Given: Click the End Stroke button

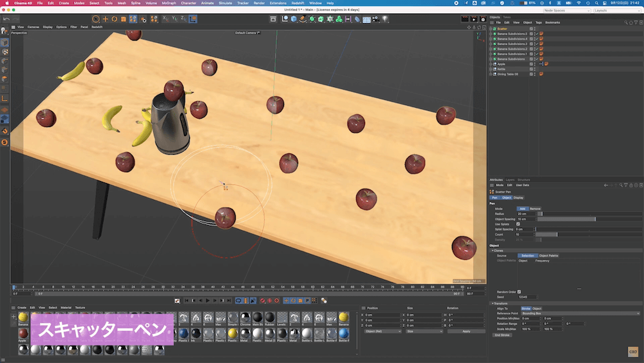Looking at the screenshot, I should (x=502, y=335).
